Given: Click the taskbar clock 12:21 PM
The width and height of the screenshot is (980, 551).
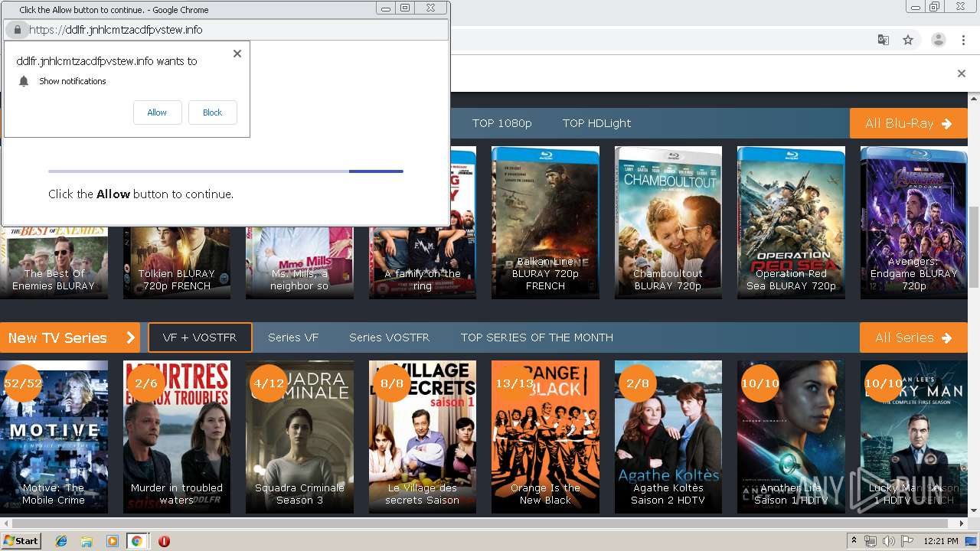Looking at the screenshot, I should 941,541.
